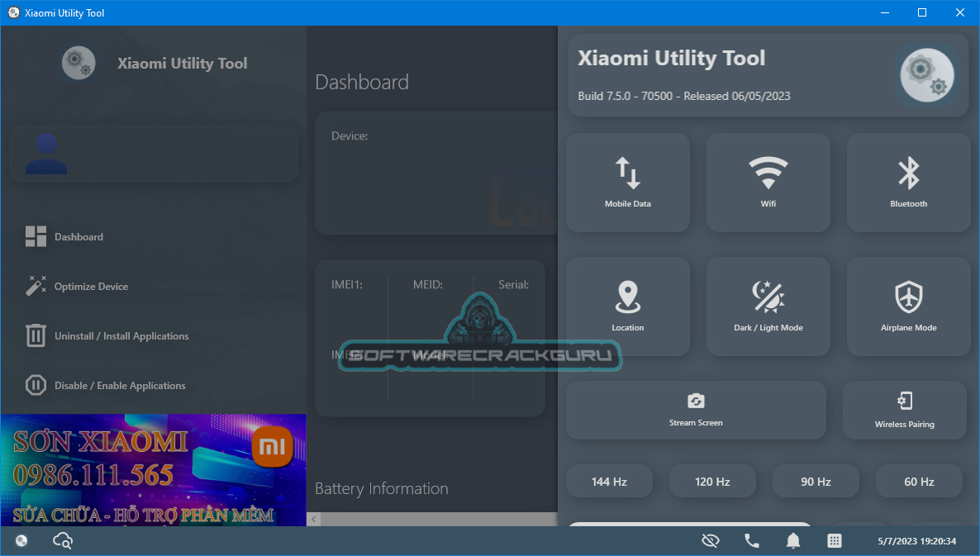Click the MEID: label

(427, 285)
